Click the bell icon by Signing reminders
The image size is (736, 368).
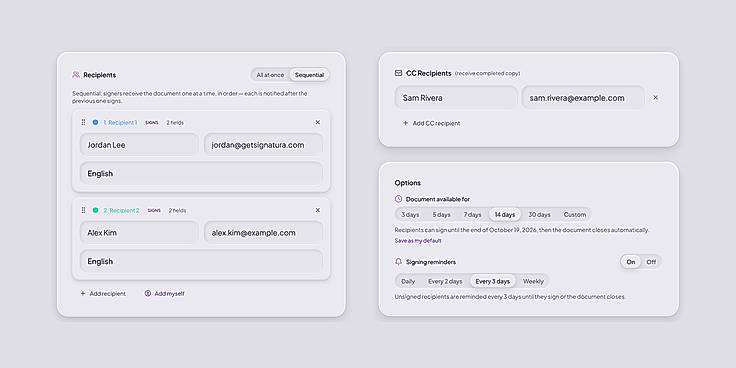[399, 262]
